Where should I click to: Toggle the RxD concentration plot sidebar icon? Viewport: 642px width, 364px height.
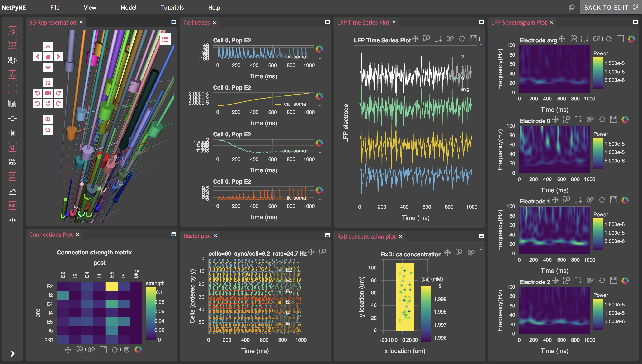coord(12,206)
